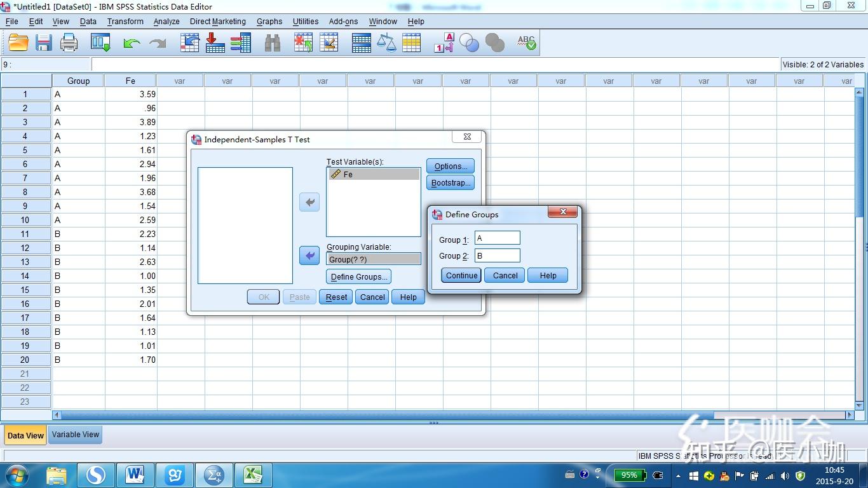Open the Graphs menu
The width and height of the screenshot is (868, 488).
269,21
